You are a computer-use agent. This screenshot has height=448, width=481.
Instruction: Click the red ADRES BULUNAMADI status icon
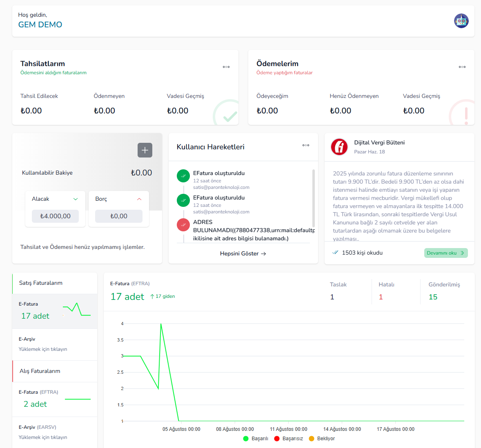tap(183, 225)
